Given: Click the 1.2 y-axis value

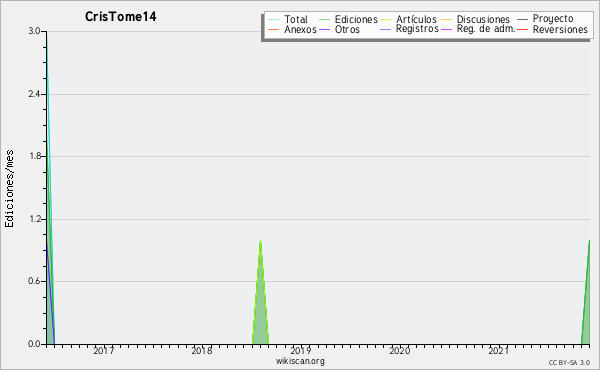Looking at the screenshot, I should coord(34,219).
